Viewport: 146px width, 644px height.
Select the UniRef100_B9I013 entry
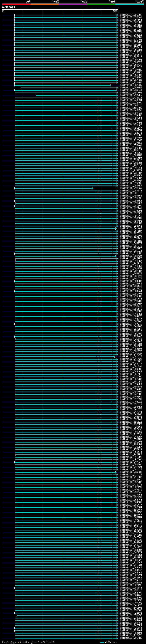pos(131,58)
